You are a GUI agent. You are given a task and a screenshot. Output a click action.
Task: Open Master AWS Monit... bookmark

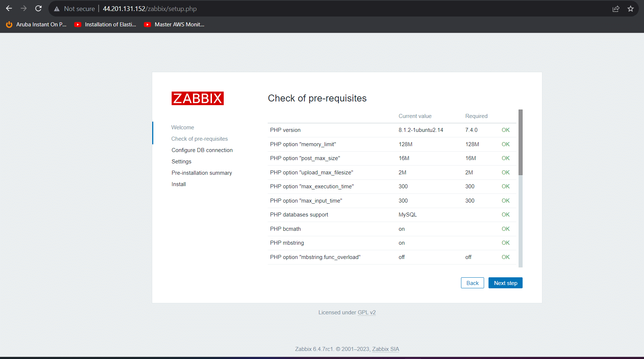pos(174,25)
